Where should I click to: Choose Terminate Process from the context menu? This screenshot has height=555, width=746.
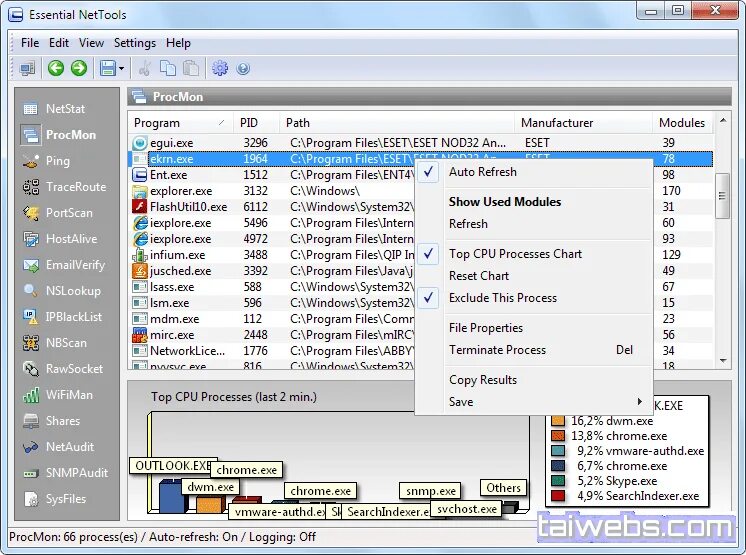534,350
